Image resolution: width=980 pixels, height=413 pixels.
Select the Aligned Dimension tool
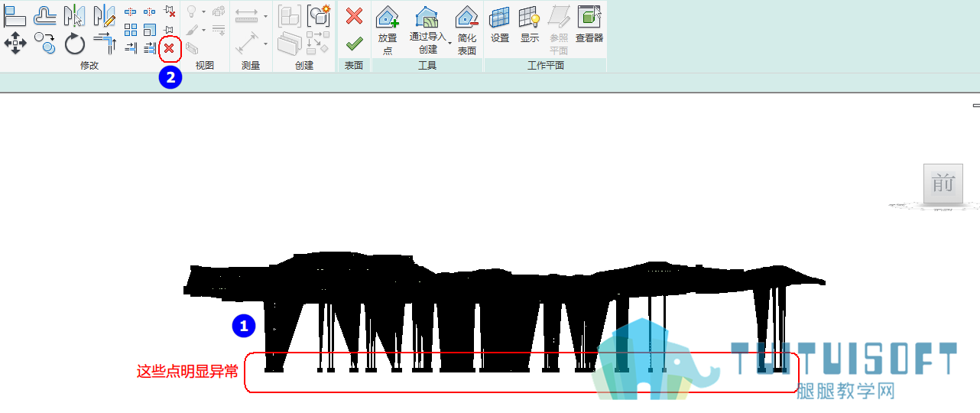(246, 42)
